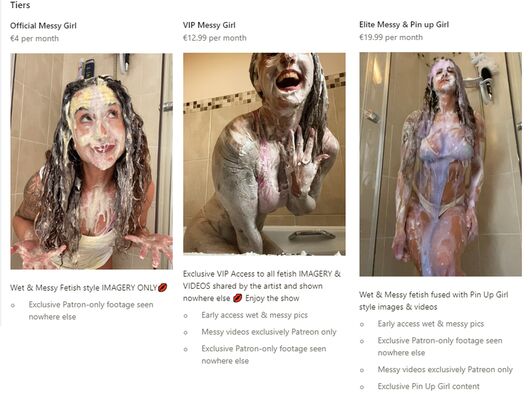Click Exclusive Pin Up Girl content benefit
The height and width of the screenshot is (400, 530).
pyautogui.click(x=428, y=386)
